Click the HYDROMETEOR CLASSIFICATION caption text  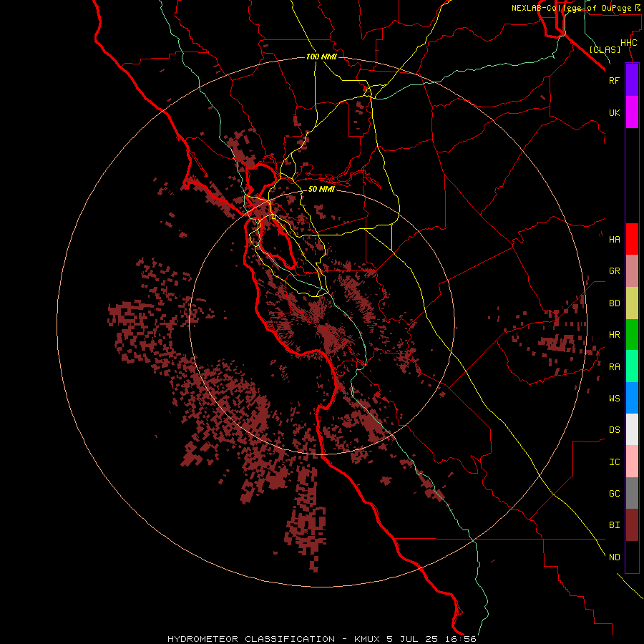[x=251, y=639]
